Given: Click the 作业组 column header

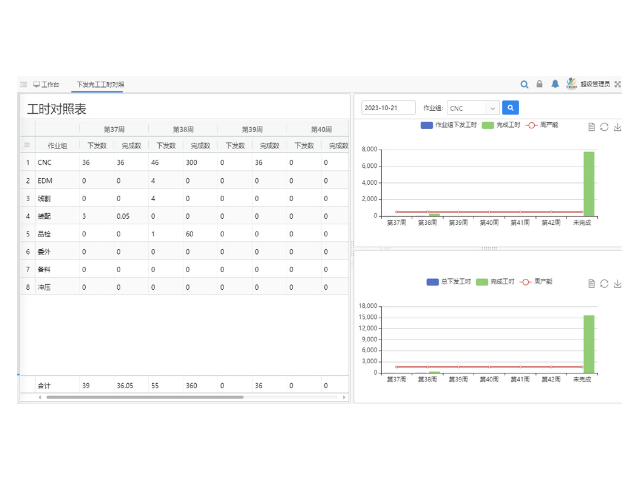Looking at the screenshot, I should [x=57, y=145].
